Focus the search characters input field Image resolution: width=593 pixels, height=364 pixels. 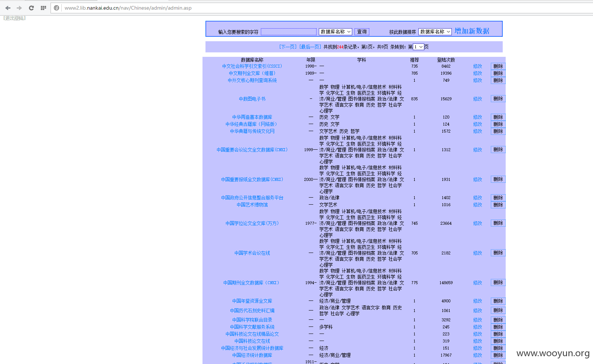289,32
